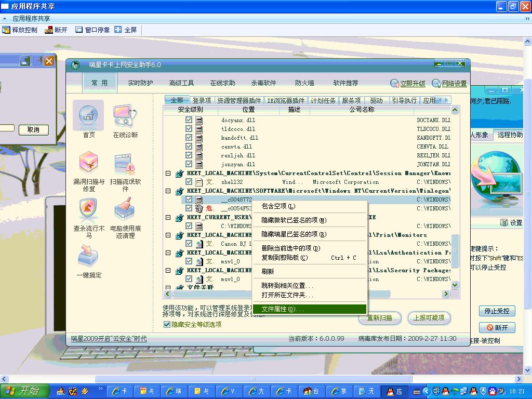Toggle checkbox for kandoftt.dll

pos(189,137)
